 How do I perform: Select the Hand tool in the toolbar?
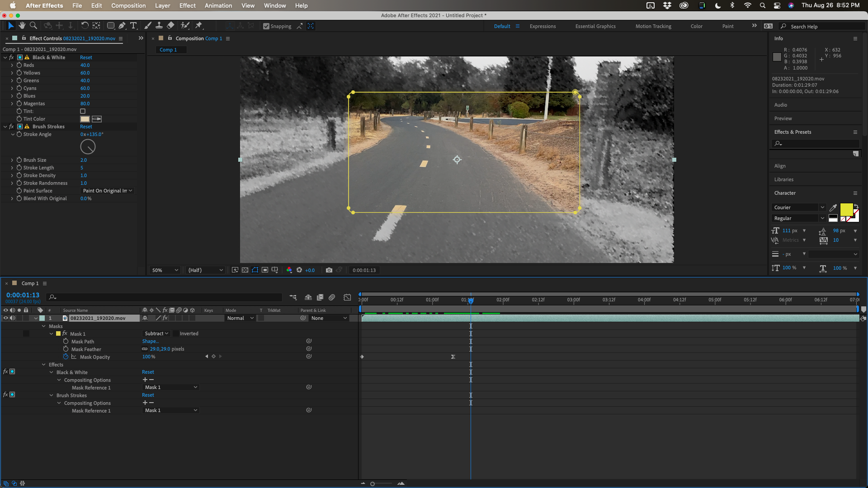click(22, 26)
